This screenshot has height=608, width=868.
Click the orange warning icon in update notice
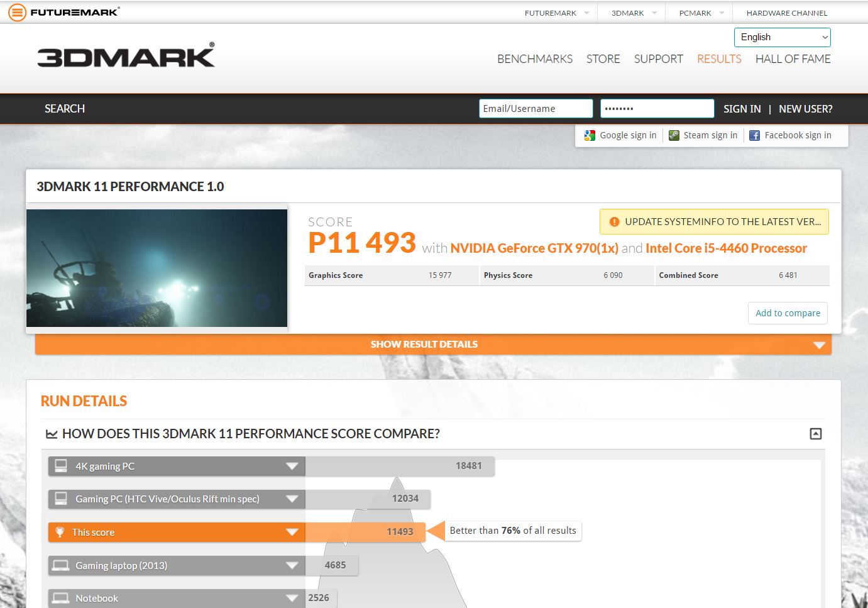(x=614, y=222)
